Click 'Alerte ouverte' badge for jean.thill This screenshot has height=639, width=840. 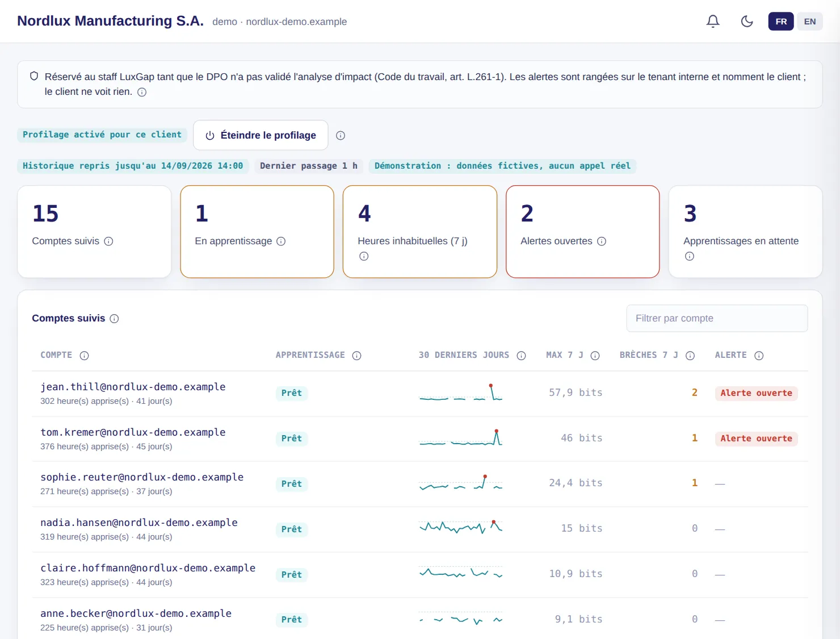coord(756,393)
